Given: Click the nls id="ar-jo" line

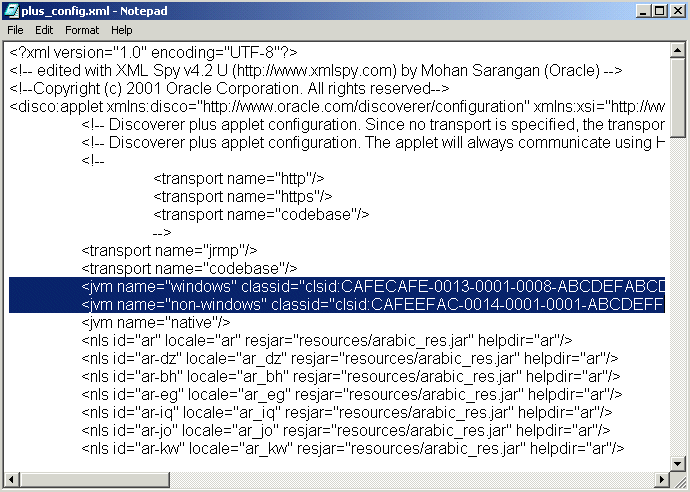Looking at the screenshot, I should point(346,431).
